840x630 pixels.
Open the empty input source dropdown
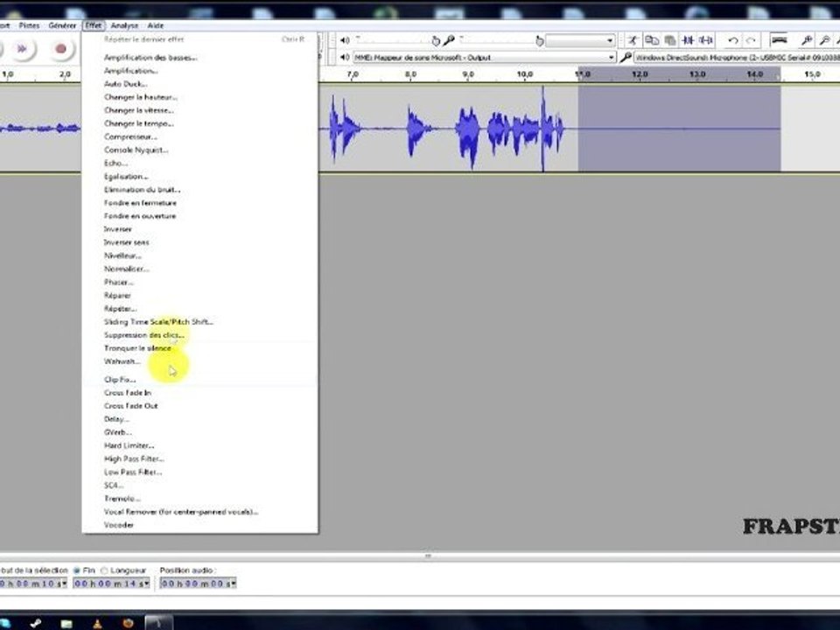click(580, 41)
